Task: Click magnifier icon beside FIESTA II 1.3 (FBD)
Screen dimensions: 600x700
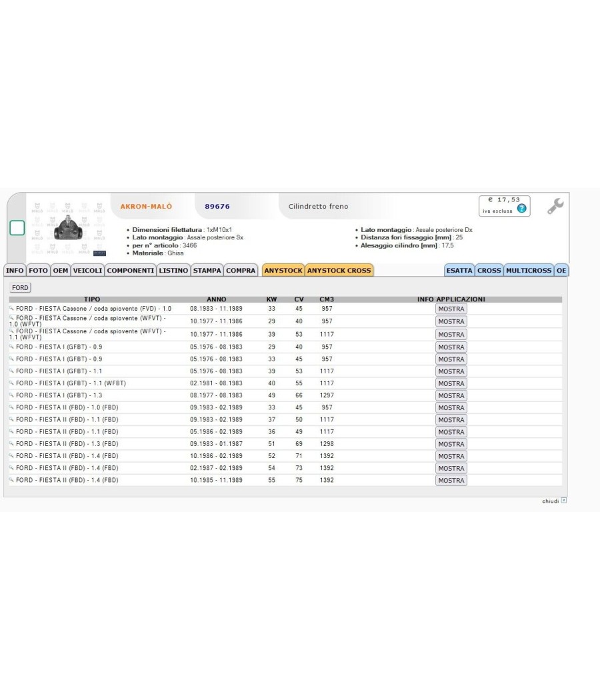Action: pyautogui.click(x=11, y=443)
